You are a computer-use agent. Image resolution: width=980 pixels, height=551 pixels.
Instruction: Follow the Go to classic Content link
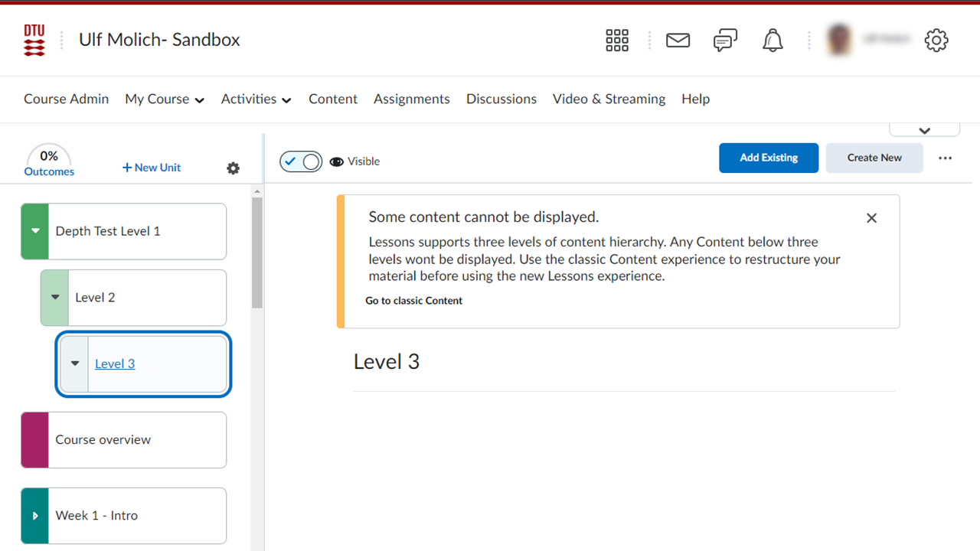pyautogui.click(x=413, y=301)
